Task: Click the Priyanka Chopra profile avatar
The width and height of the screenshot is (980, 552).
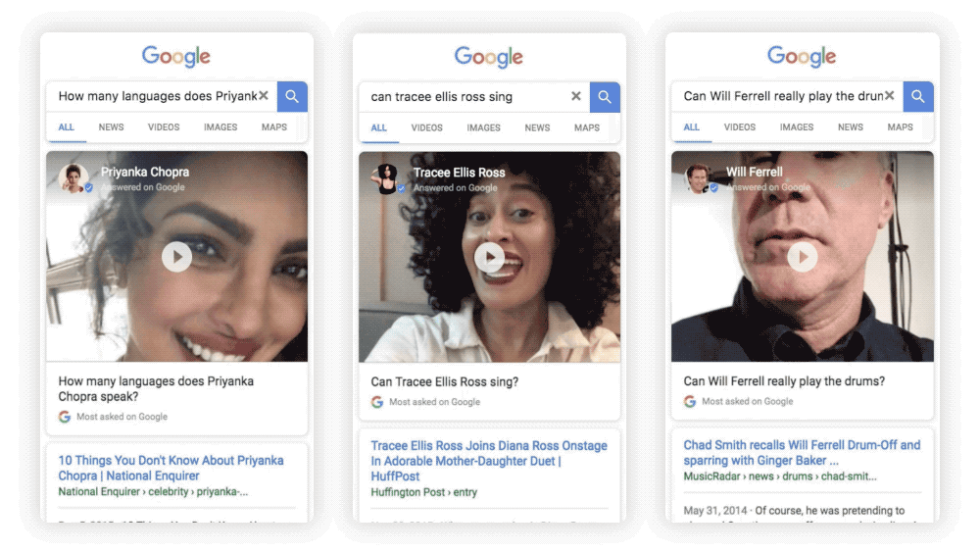Action: 73,178
